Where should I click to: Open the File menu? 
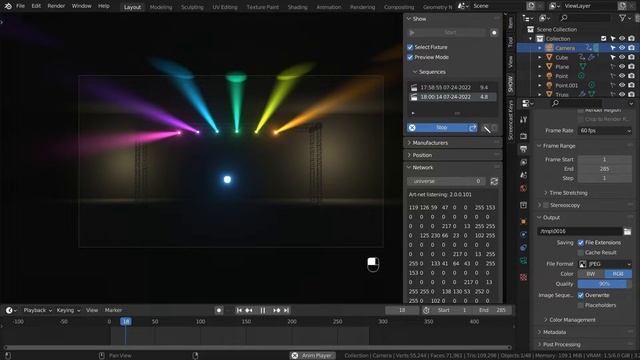click(20, 6)
